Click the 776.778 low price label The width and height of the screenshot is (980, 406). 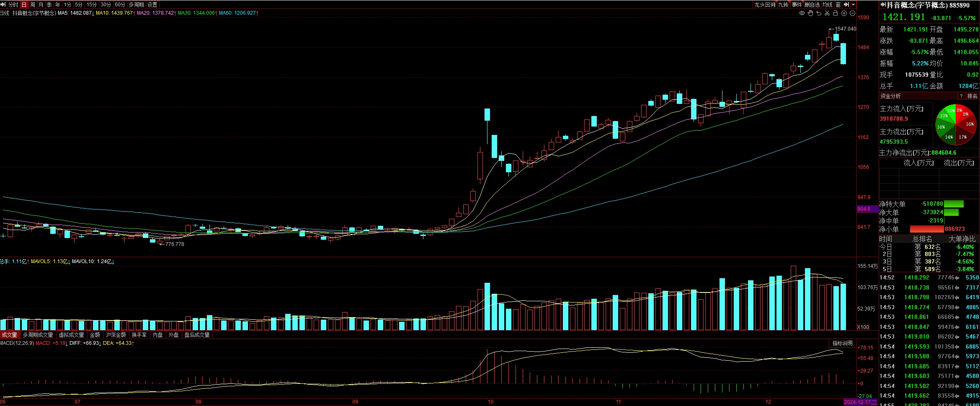pyautogui.click(x=175, y=244)
